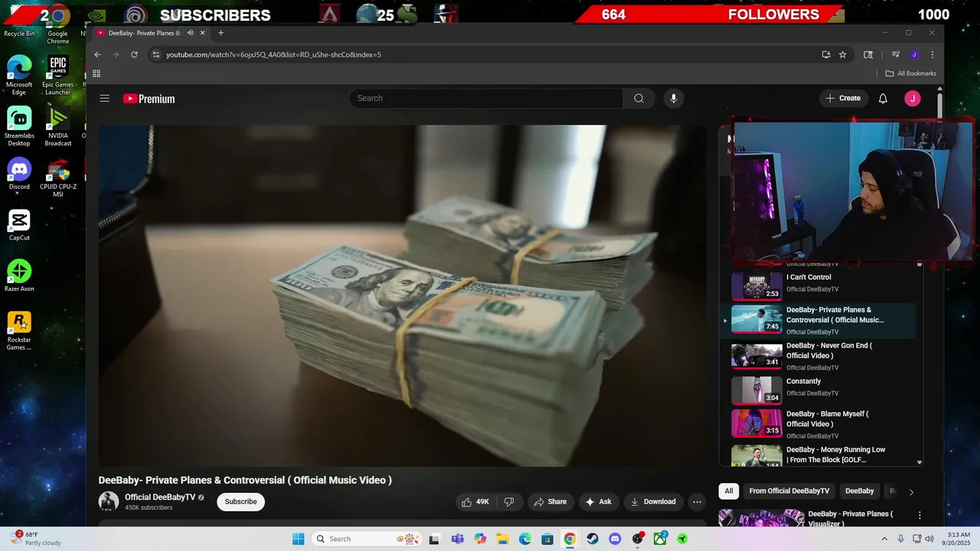Open more actions ellipsis under video
This screenshot has width=980, height=551.
point(697,502)
